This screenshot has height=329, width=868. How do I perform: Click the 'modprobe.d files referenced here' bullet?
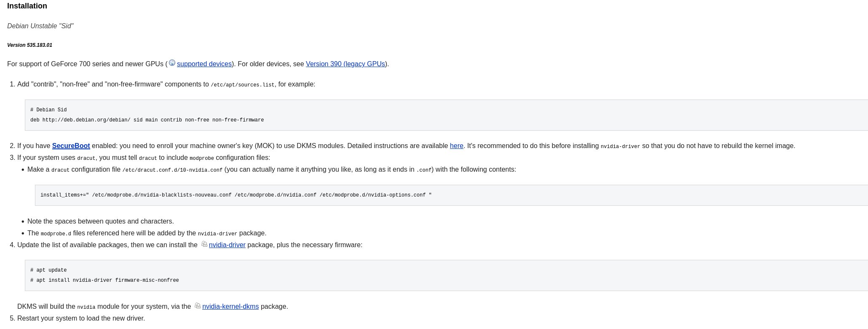(147, 233)
